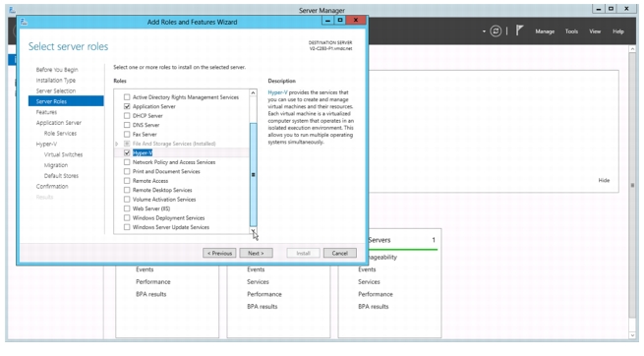Open the View menu
The width and height of the screenshot is (644, 356).
595,31
